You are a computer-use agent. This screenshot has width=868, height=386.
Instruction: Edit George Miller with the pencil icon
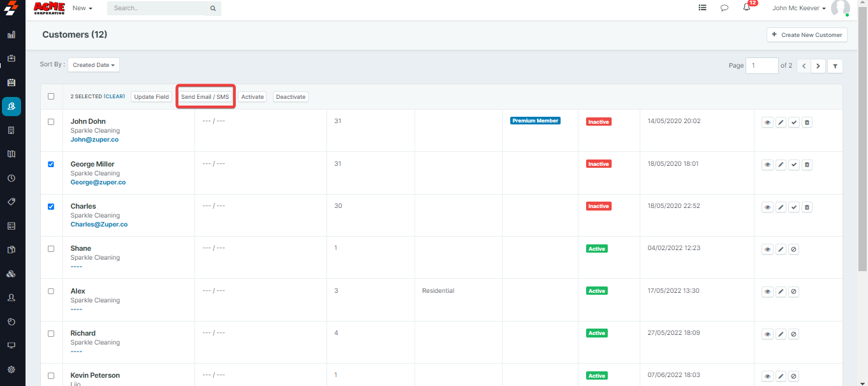781,165
